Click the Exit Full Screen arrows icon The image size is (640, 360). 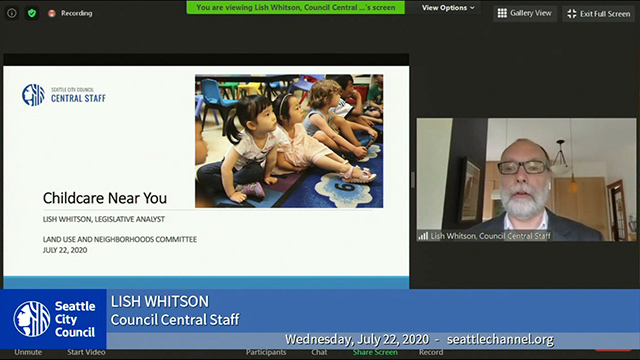pyautogui.click(x=572, y=13)
